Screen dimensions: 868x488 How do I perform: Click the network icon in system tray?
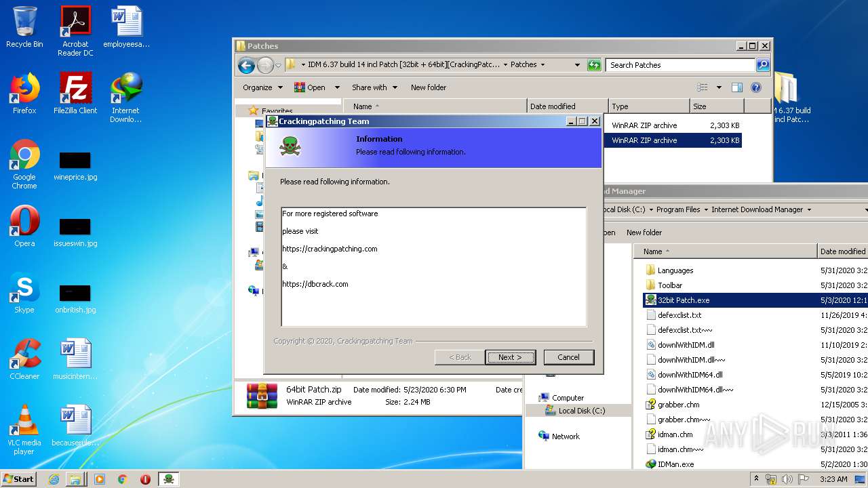(771, 479)
